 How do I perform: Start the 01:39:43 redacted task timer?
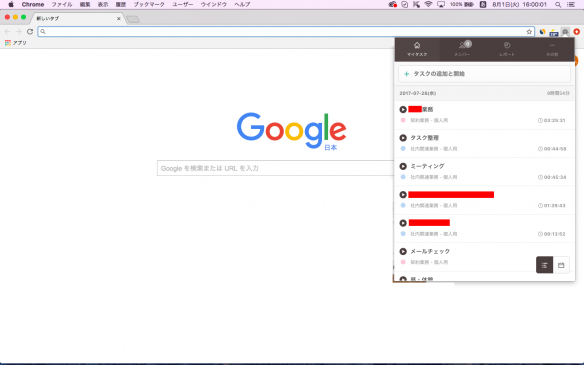403,194
